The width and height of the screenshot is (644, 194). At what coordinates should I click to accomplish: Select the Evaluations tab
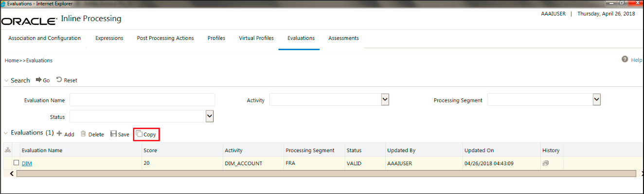(301, 38)
